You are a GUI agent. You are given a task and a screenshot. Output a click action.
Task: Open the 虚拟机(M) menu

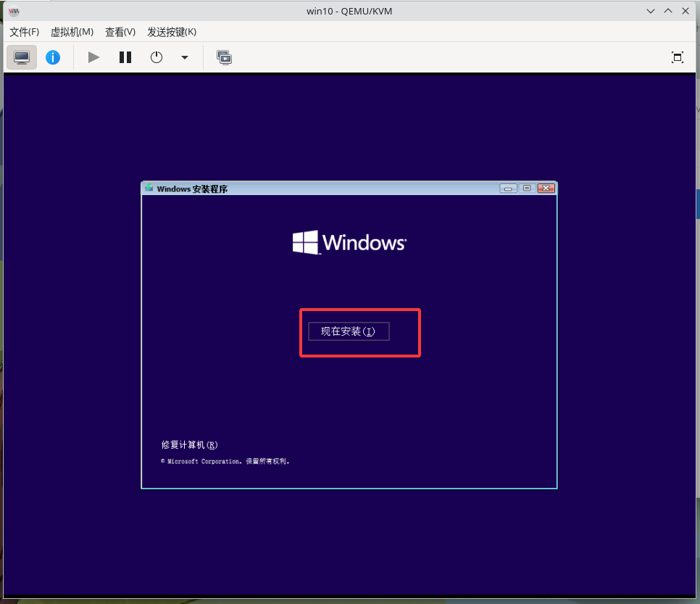pyautogui.click(x=72, y=32)
